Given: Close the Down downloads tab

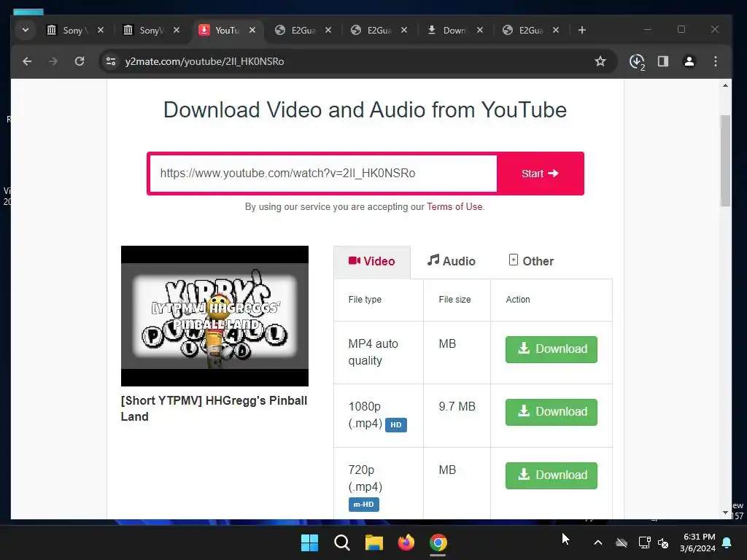Looking at the screenshot, I should pyautogui.click(x=480, y=30).
